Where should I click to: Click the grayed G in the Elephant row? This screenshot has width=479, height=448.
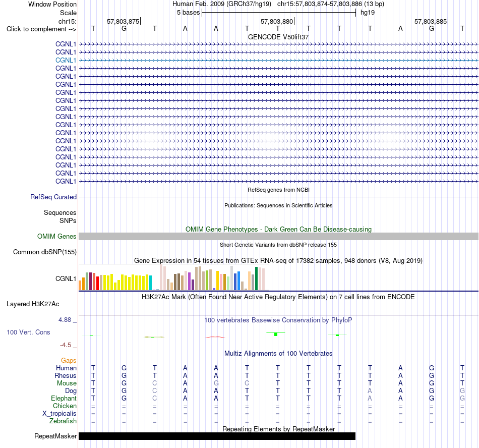(462, 398)
